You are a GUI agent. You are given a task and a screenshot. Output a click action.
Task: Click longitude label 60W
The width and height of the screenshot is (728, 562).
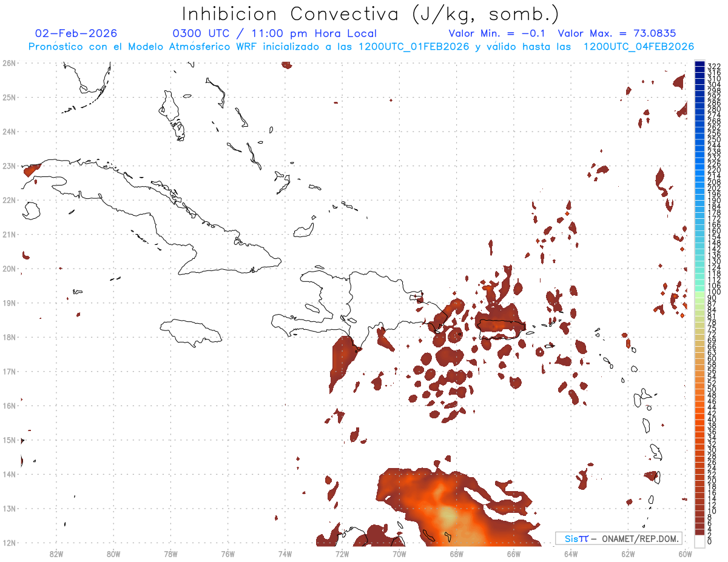(x=685, y=554)
